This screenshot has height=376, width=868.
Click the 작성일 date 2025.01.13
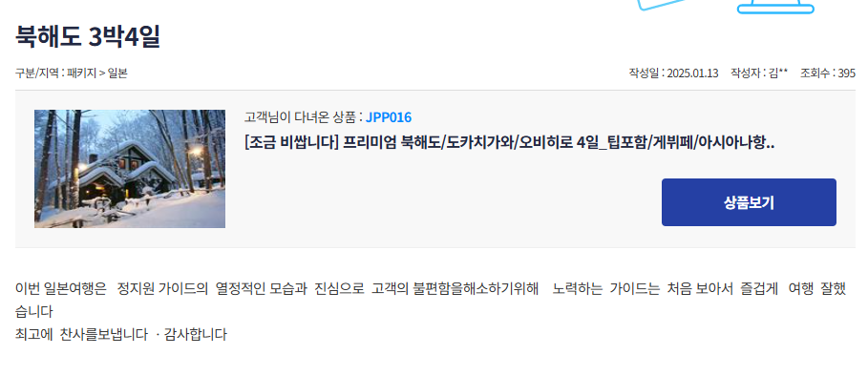[x=692, y=73]
